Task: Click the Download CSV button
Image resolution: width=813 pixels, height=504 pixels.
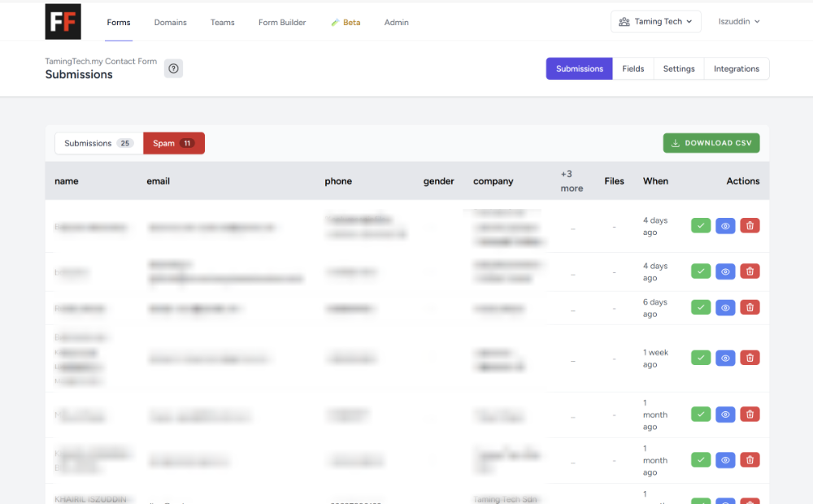Action: [x=711, y=142]
